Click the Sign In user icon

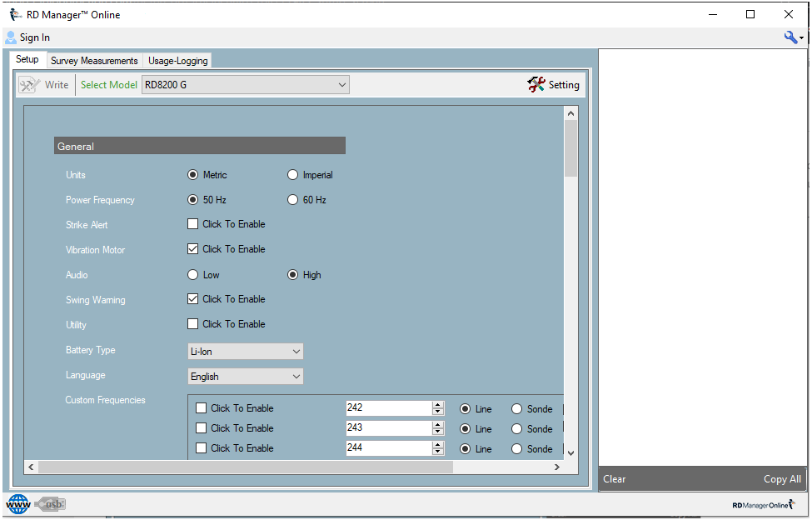tap(11, 37)
